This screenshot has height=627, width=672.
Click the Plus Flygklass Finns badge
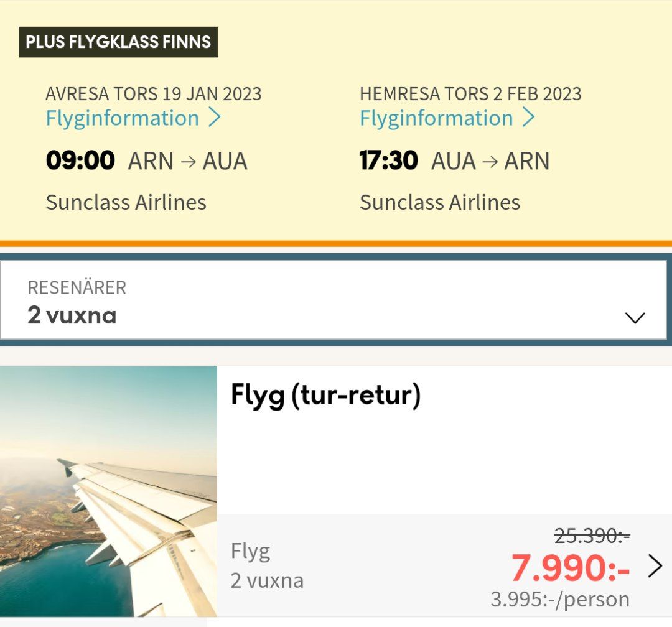coord(118,42)
